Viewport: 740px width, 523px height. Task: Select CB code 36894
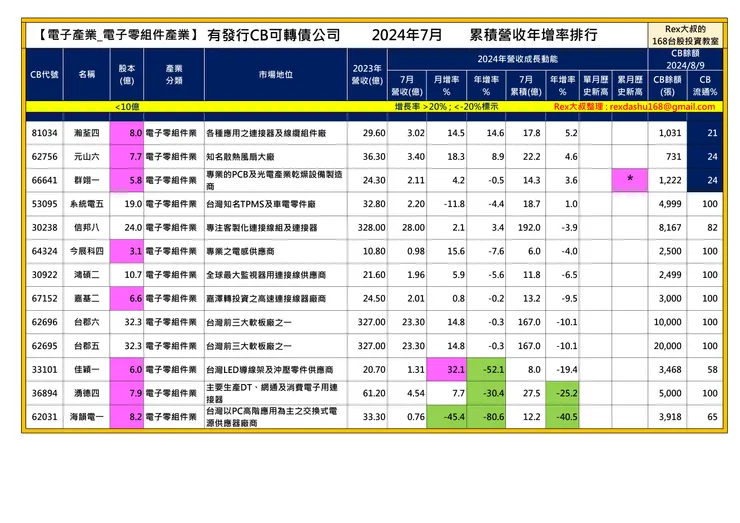click(x=44, y=393)
